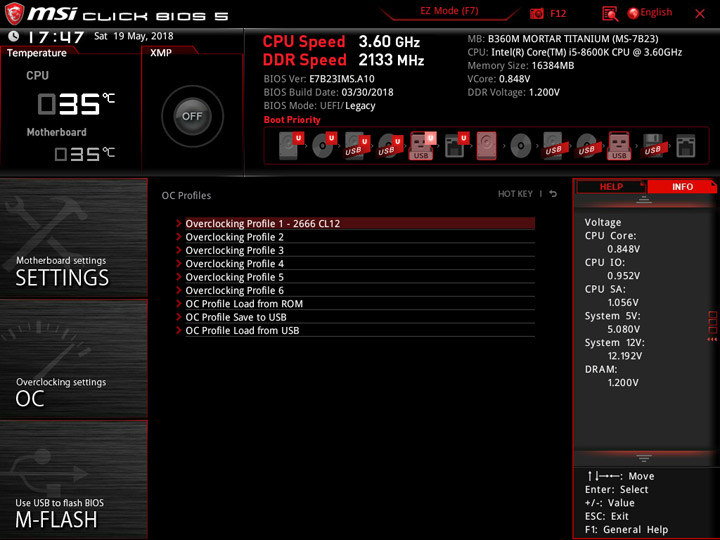Open the Overclocking settings OC section

tap(73, 359)
